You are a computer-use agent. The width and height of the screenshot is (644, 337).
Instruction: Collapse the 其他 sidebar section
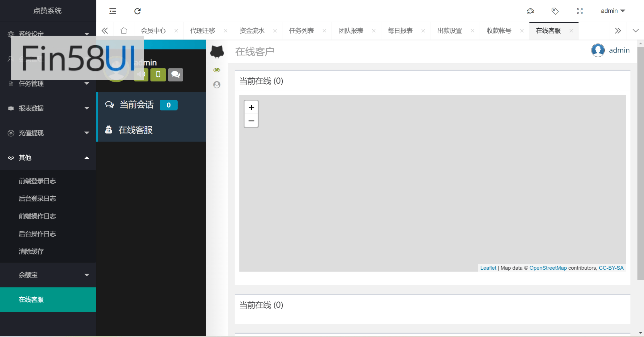tap(48, 158)
